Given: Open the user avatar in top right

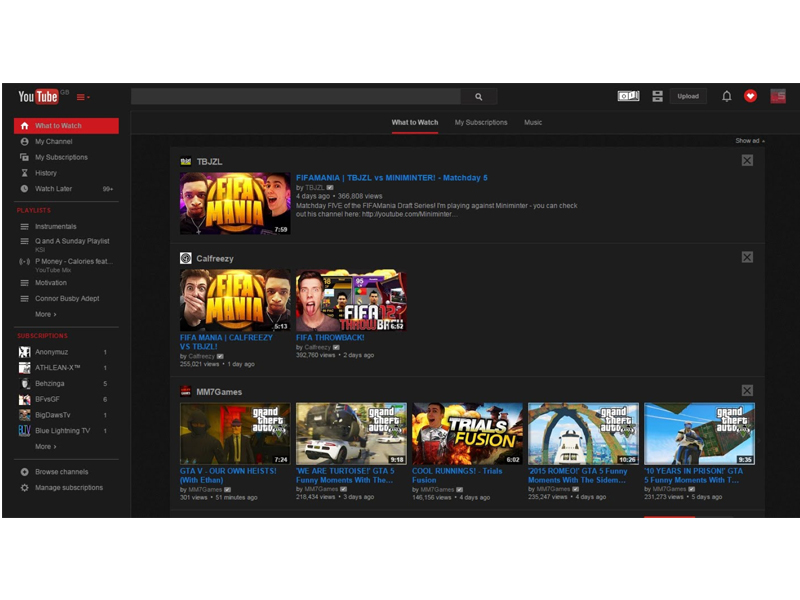Looking at the screenshot, I should click(x=778, y=97).
